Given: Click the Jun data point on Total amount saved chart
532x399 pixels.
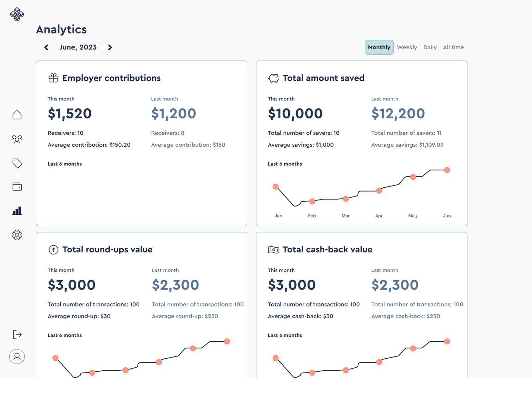Looking at the screenshot, I should [x=447, y=170].
